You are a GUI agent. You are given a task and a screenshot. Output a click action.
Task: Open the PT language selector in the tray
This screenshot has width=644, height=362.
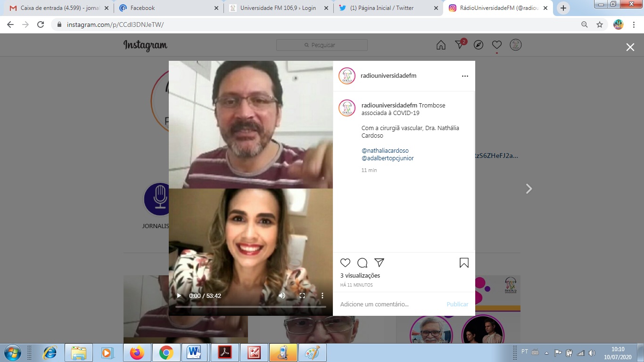tap(525, 352)
